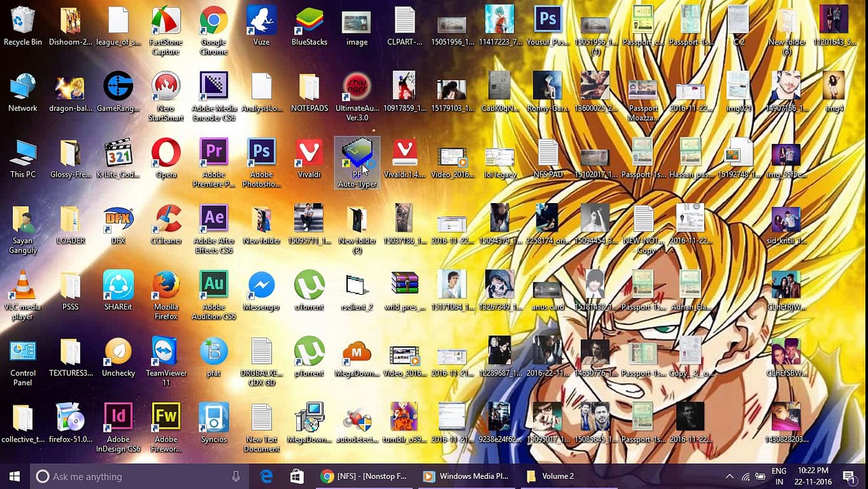868x489 pixels.
Task: Launch SHAREit from the desktop
Action: 118,291
